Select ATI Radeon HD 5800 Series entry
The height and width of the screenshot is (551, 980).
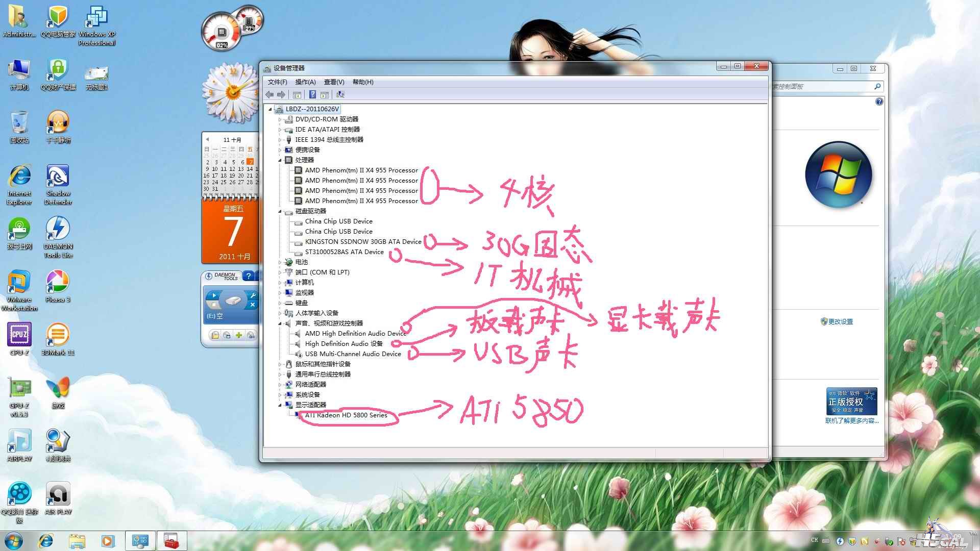coord(346,415)
